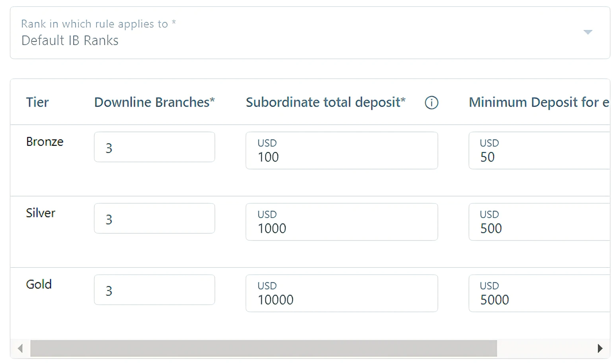
Task: Click the dropdown arrow beside Default IB Ranks
Action: (587, 32)
